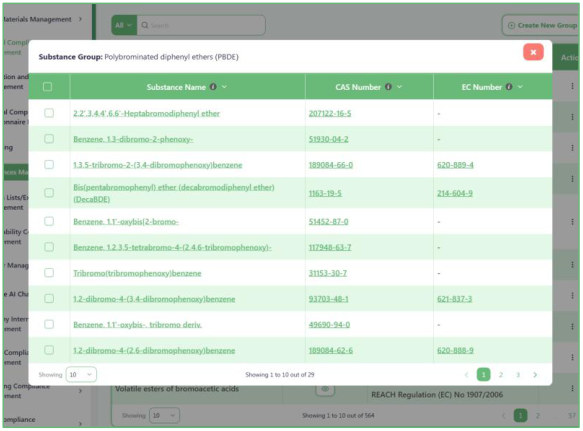Image resolution: width=583 pixels, height=431 pixels.
Task: Click CAS number 207122-16-5
Action: (330, 113)
